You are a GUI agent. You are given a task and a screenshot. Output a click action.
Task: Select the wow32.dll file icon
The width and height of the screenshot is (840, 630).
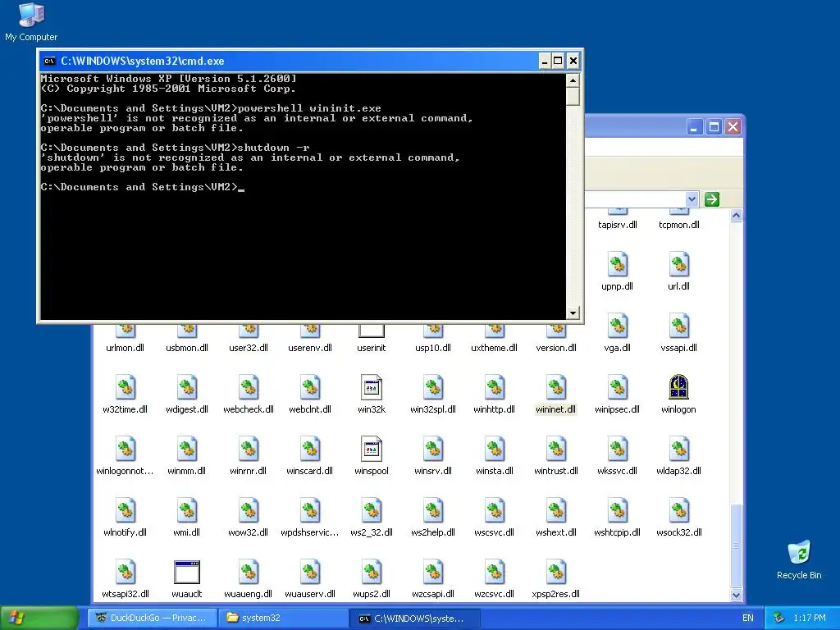249,510
